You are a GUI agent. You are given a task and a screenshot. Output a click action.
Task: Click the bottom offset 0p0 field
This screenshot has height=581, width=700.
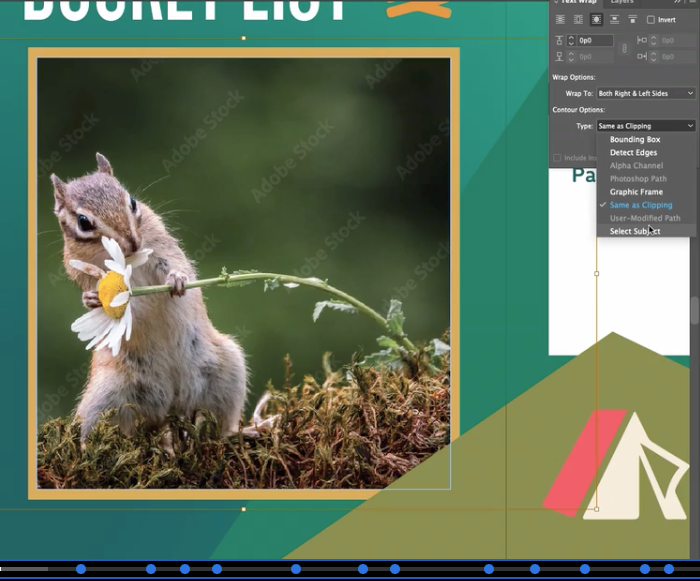click(x=595, y=57)
